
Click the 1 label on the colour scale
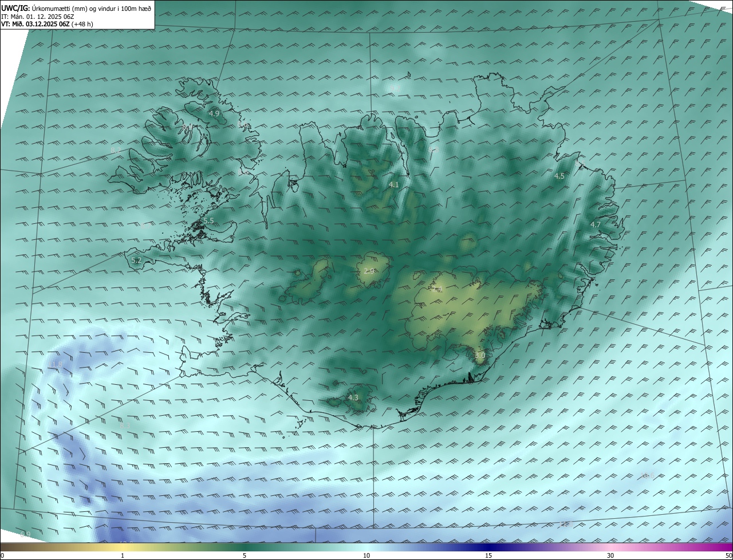pyautogui.click(x=123, y=555)
